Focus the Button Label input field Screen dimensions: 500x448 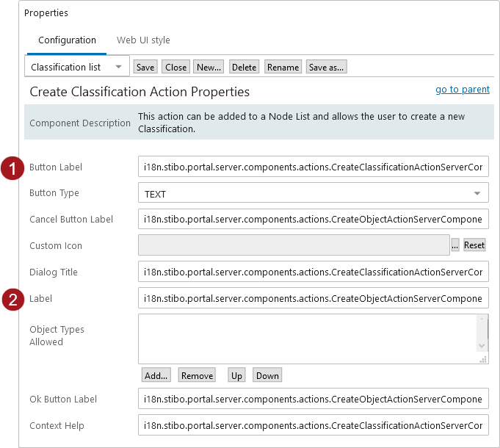pyautogui.click(x=313, y=167)
